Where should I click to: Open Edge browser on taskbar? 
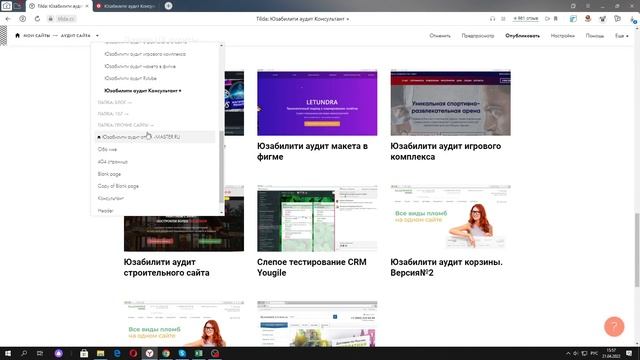(117, 353)
